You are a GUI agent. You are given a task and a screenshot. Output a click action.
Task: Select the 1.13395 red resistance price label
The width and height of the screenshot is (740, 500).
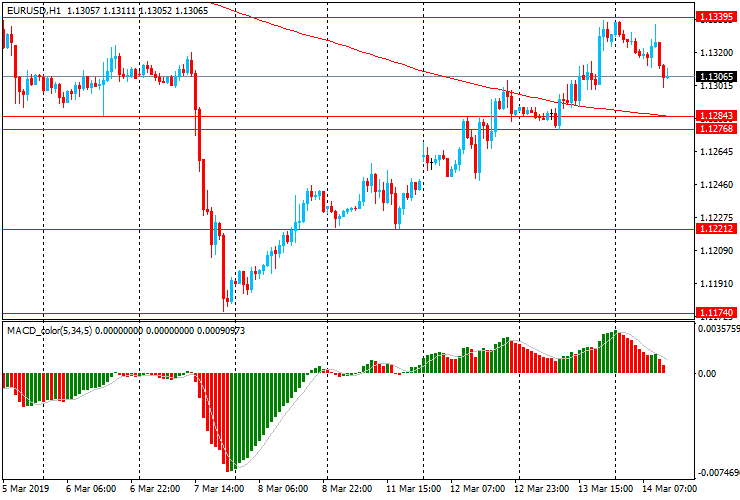(716, 17)
